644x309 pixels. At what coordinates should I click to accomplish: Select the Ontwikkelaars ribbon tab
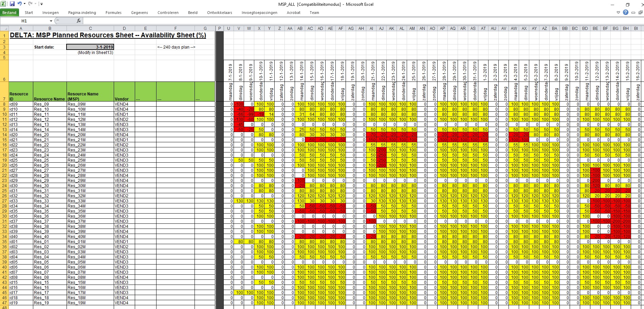point(220,13)
